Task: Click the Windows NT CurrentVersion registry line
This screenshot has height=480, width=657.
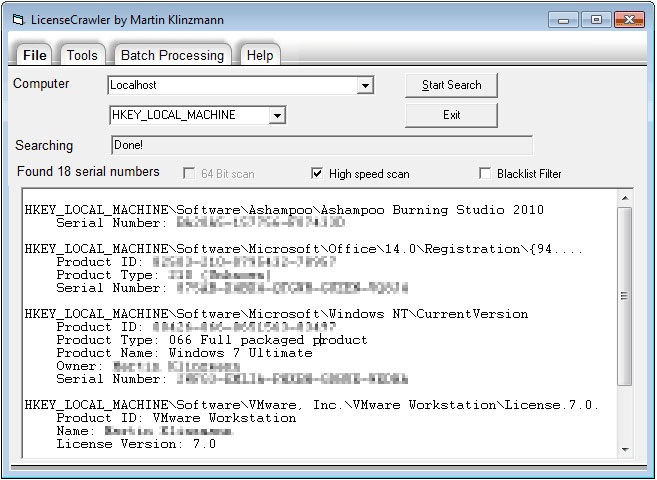Action: 276,314
